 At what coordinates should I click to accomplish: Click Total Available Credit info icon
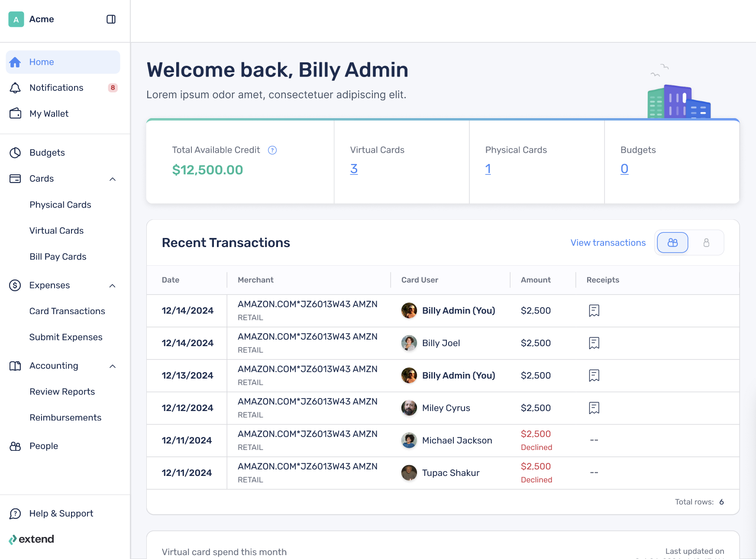tap(272, 150)
